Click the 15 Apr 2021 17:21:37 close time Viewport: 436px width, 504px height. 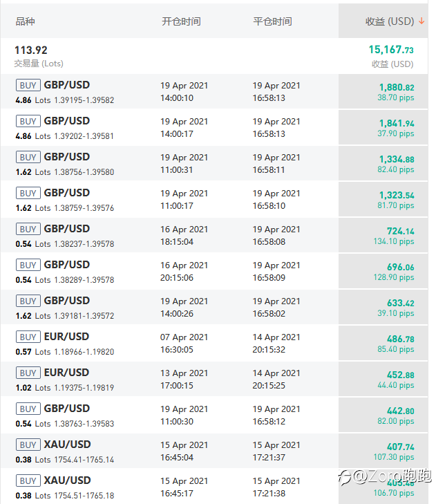pos(276,451)
